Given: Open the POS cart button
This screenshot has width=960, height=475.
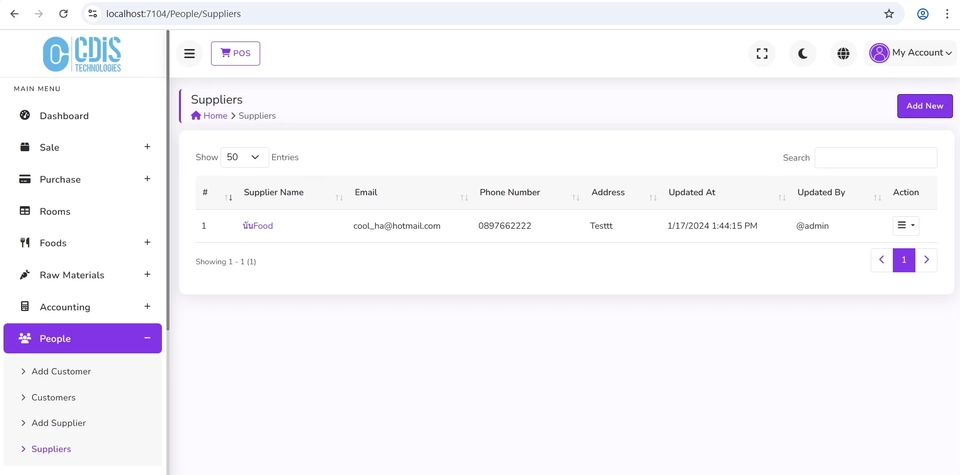Looking at the screenshot, I should [235, 54].
